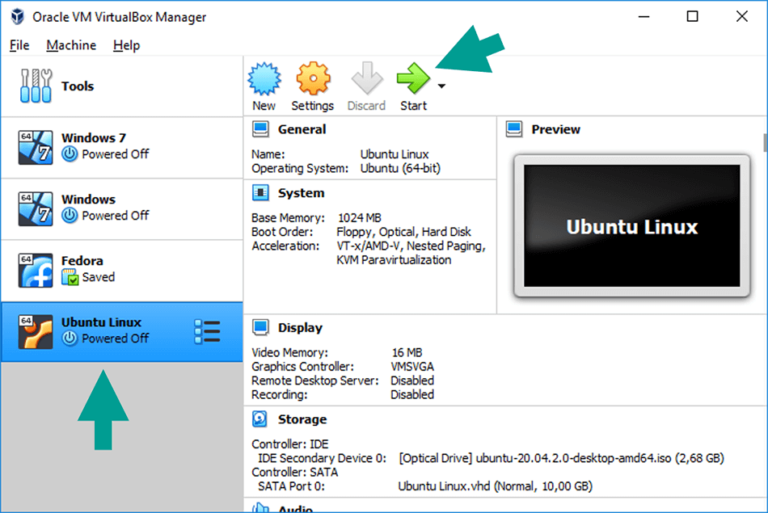Viewport: 768px width, 513px height.
Task: Select the VM named Windows with status Powered Off
Action: [122, 209]
